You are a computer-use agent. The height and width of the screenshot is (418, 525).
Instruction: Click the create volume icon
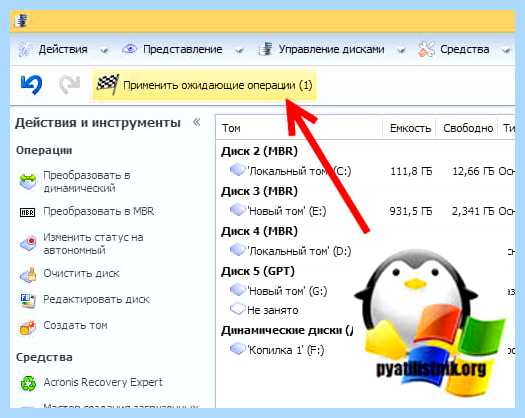[x=28, y=327]
